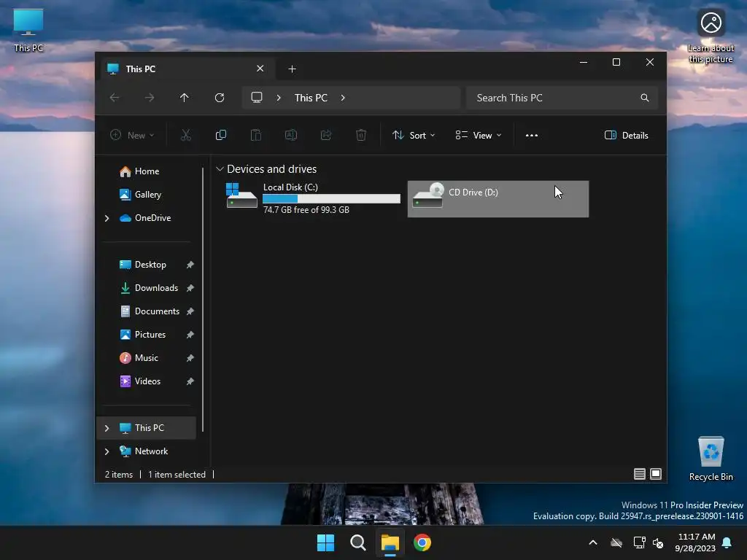Click This PC breadcrumb in address bar

click(311, 98)
